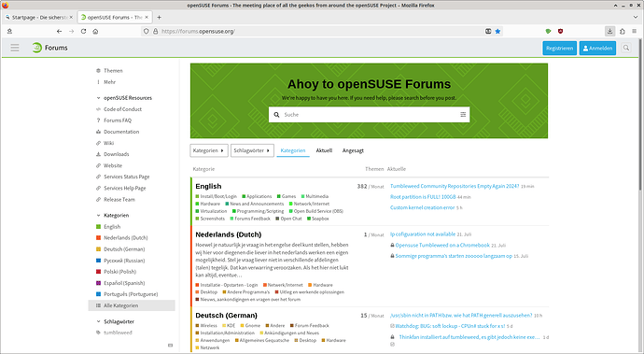Open Services Status Page link
644x354 pixels.
pyautogui.click(x=127, y=177)
